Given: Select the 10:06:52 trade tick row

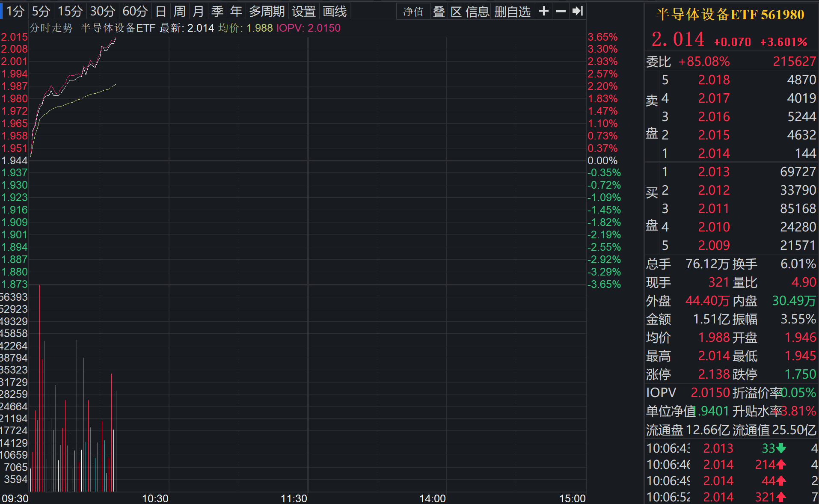Looking at the screenshot, I should [727, 497].
